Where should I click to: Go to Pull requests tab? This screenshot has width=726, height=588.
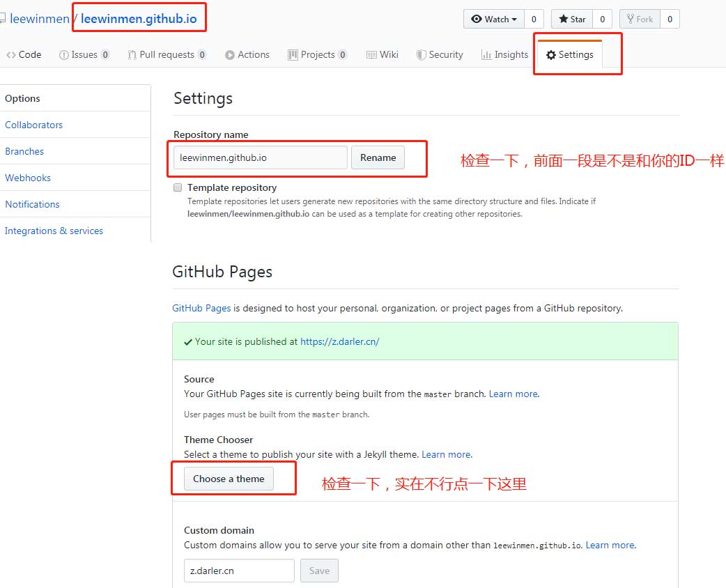pyautogui.click(x=167, y=54)
